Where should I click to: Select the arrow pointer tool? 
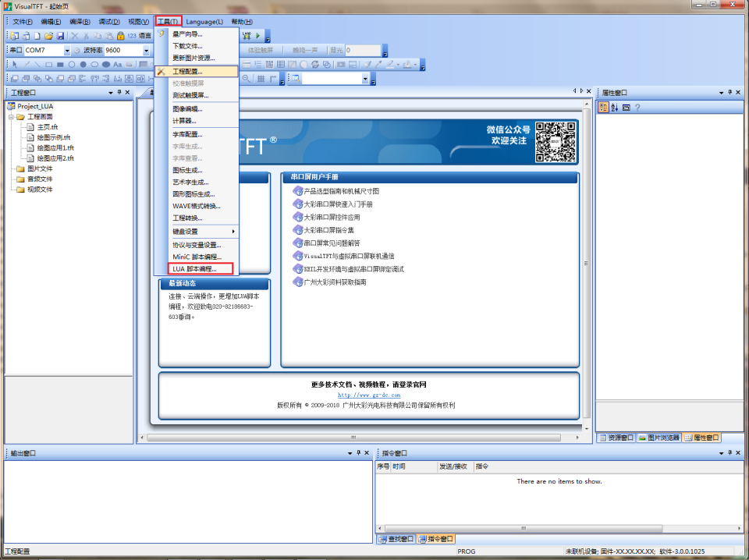[x=15, y=64]
